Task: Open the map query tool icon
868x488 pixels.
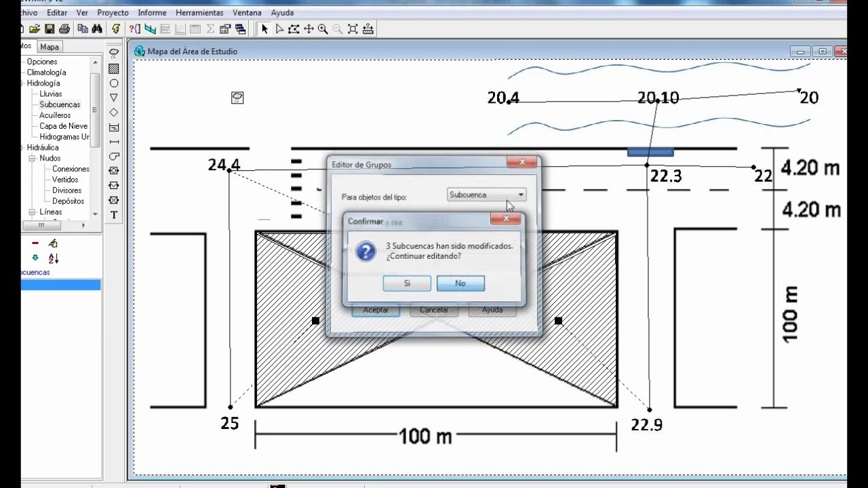Action: click(x=135, y=29)
